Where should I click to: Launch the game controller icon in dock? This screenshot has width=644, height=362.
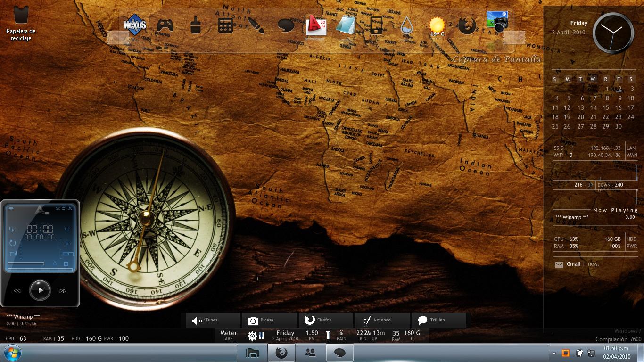click(165, 25)
